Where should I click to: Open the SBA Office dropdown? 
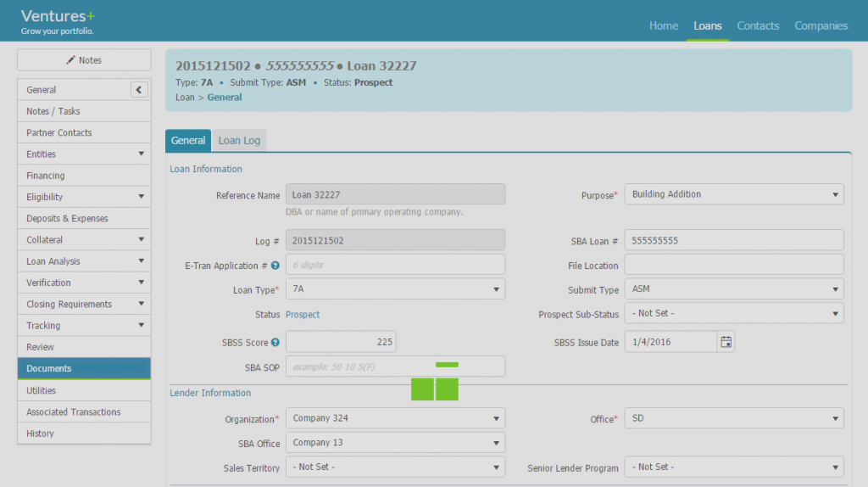point(395,443)
